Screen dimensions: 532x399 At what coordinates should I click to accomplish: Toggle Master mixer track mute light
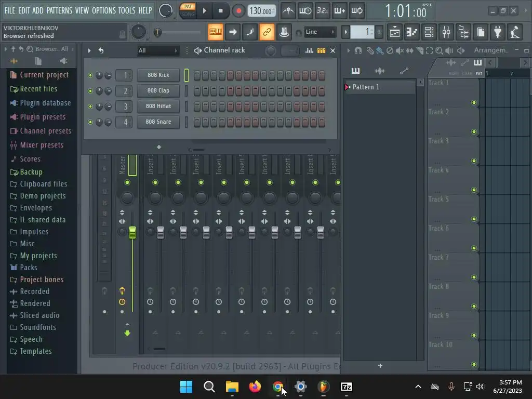pyautogui.click(x=127, y=182)
